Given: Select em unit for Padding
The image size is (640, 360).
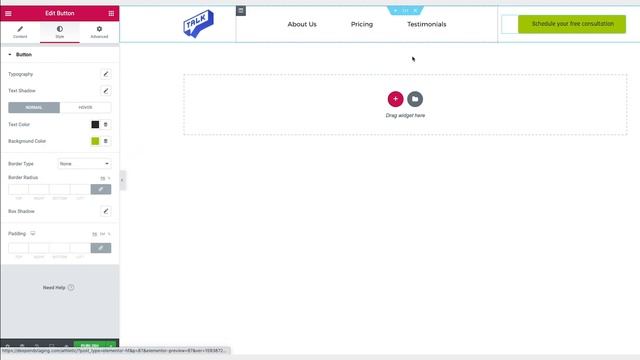Looking at the screenshot, I should pyautogui.click(x=102, y=234).
